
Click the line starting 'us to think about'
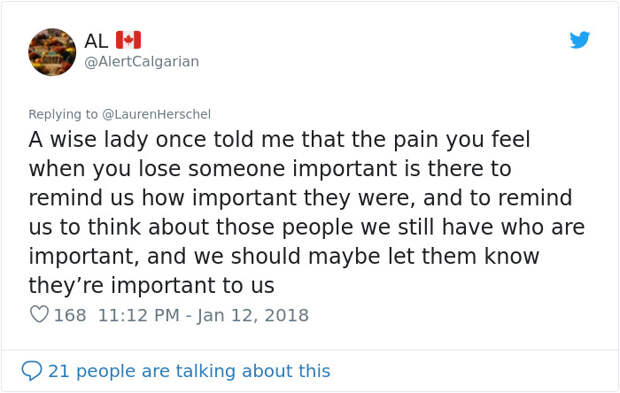(x=307, y=227)
